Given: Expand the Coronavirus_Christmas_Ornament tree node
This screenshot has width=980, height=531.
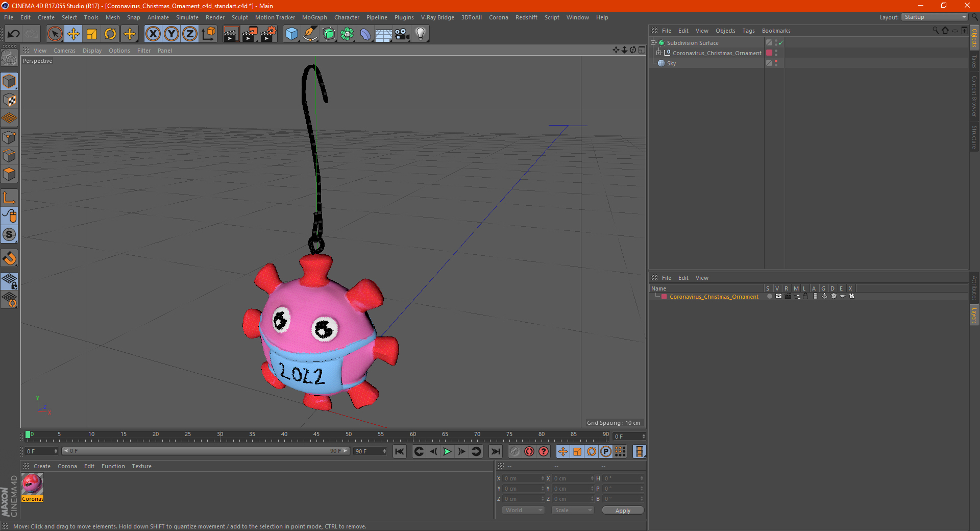Looking at the screenshot, I should click(x=658, y=53).
